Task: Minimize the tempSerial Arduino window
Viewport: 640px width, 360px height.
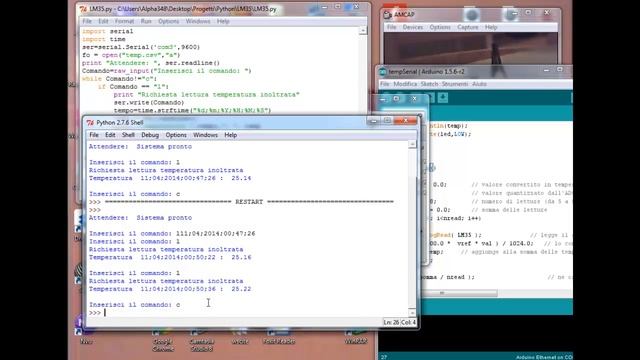Action: pyautogui.click(x=546, y=70)
